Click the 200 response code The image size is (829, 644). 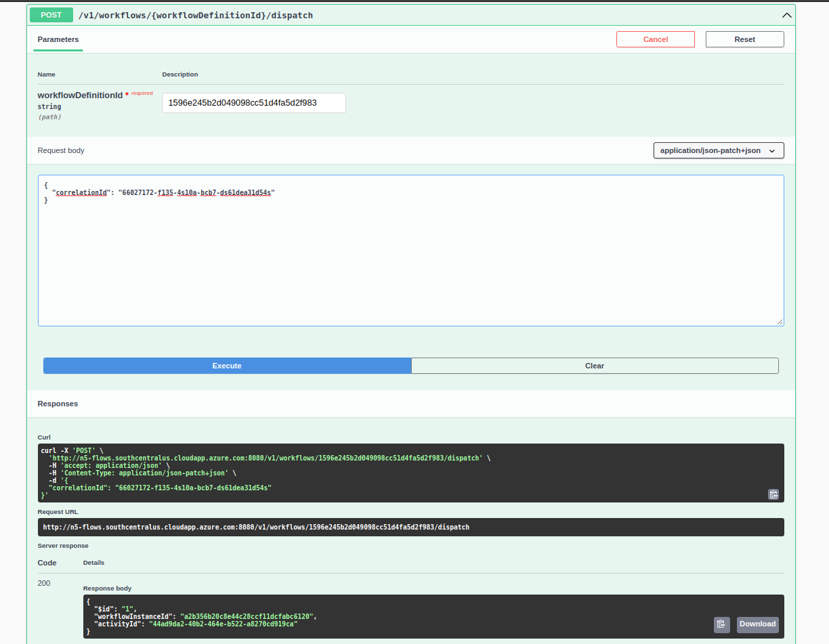[44, 583]
